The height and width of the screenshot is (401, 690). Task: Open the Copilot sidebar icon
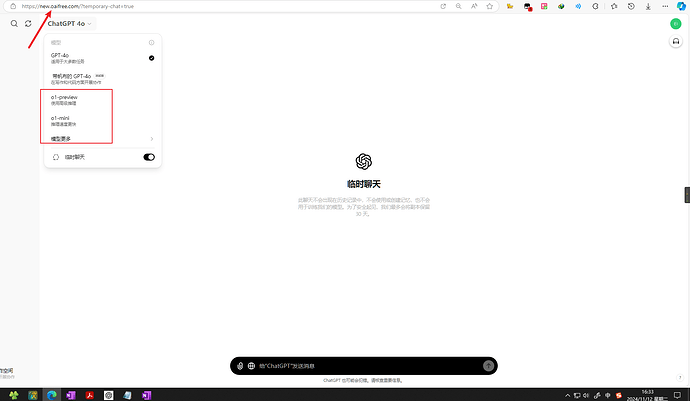pyautogui.click(x=681, y=6)
